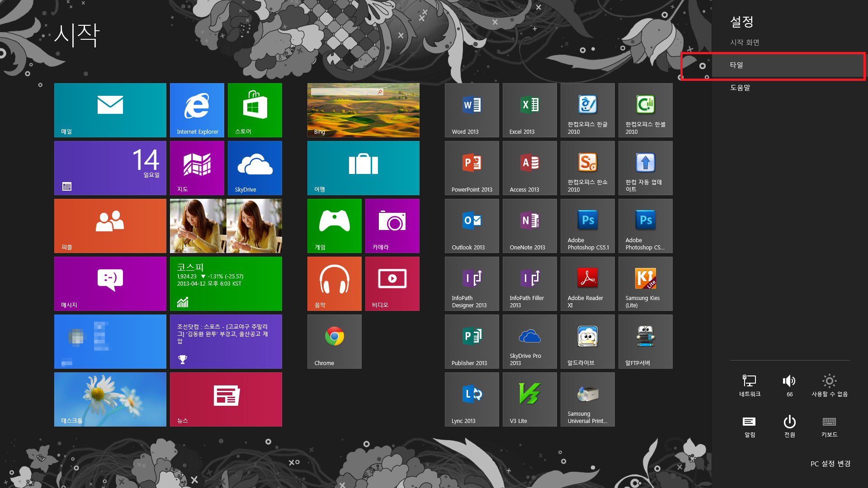Viewport: 868px width, 488px height.
Task: Select 타일 in the settings pane
Action: point(790,65)
